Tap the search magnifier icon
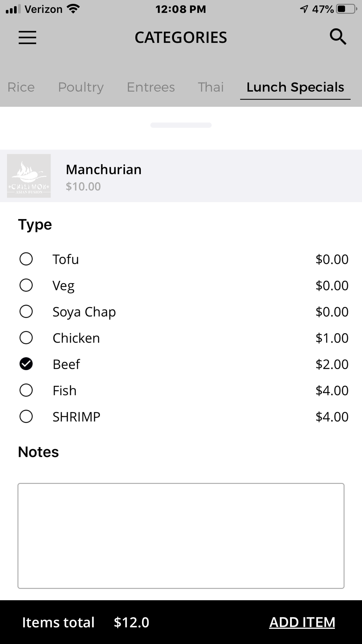Viewport: 362px width, 644px height. 338,37
